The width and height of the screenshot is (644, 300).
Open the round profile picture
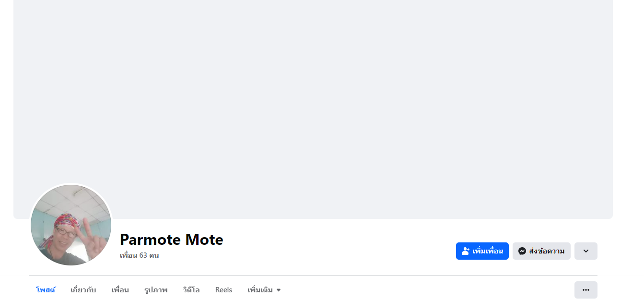pos(71,225)
